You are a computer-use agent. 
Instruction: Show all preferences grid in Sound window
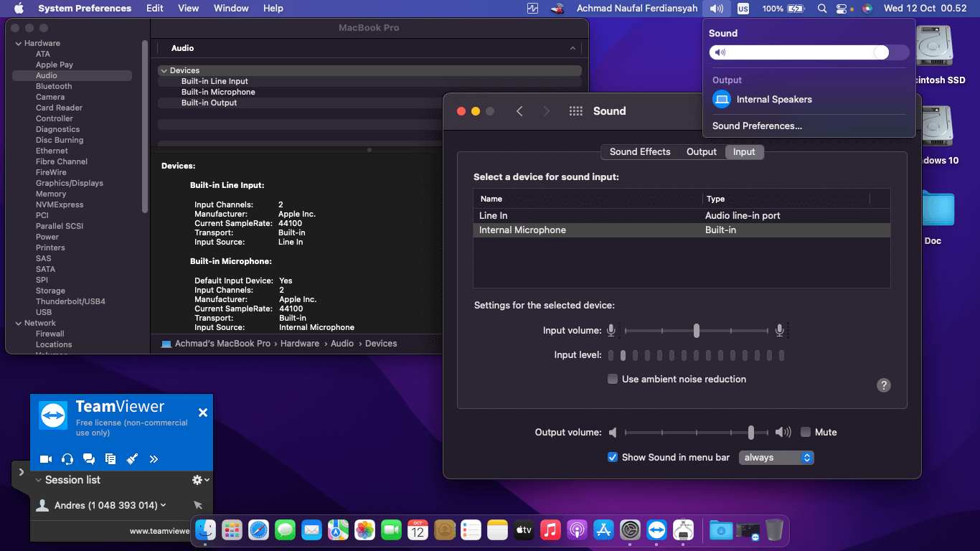point(575,111)
